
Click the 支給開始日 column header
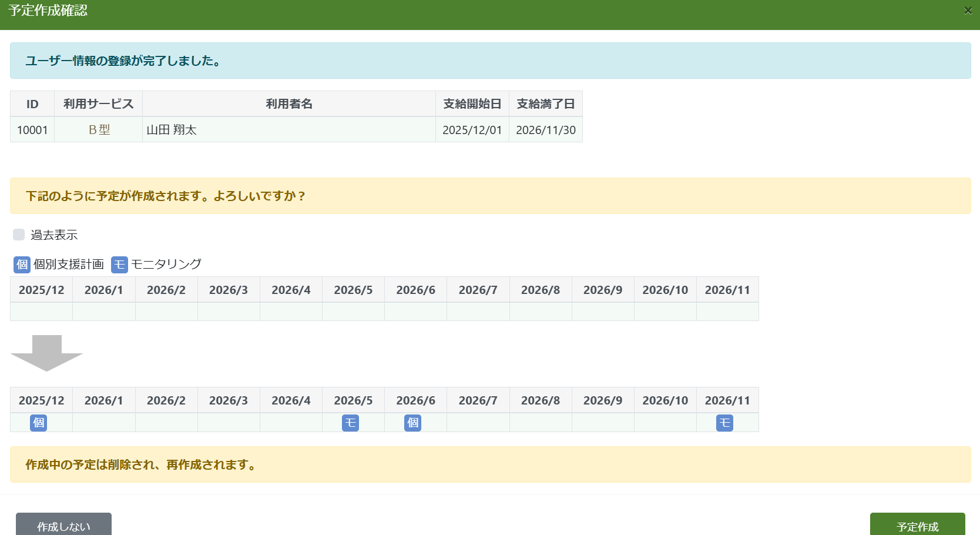pyautogui.click(x=472, y=104)
